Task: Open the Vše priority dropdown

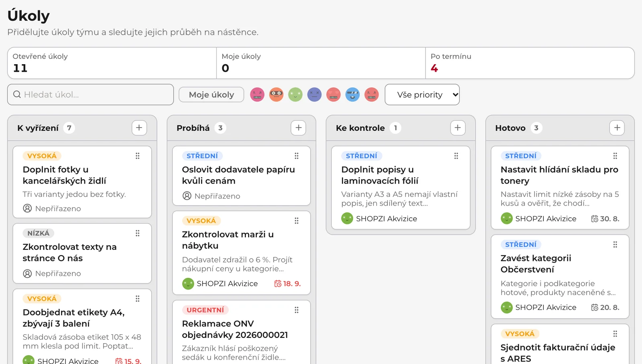Action: click(422, 95)
